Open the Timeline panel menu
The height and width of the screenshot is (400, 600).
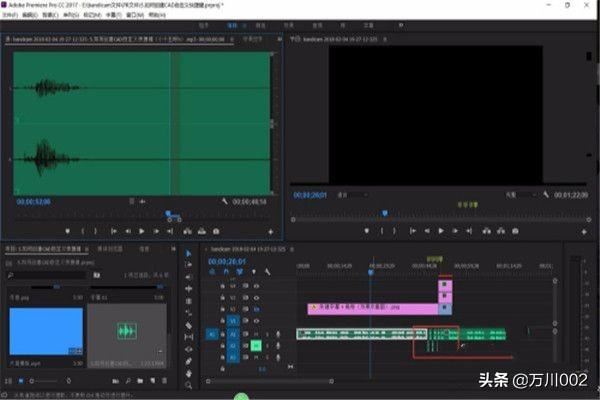292,249
